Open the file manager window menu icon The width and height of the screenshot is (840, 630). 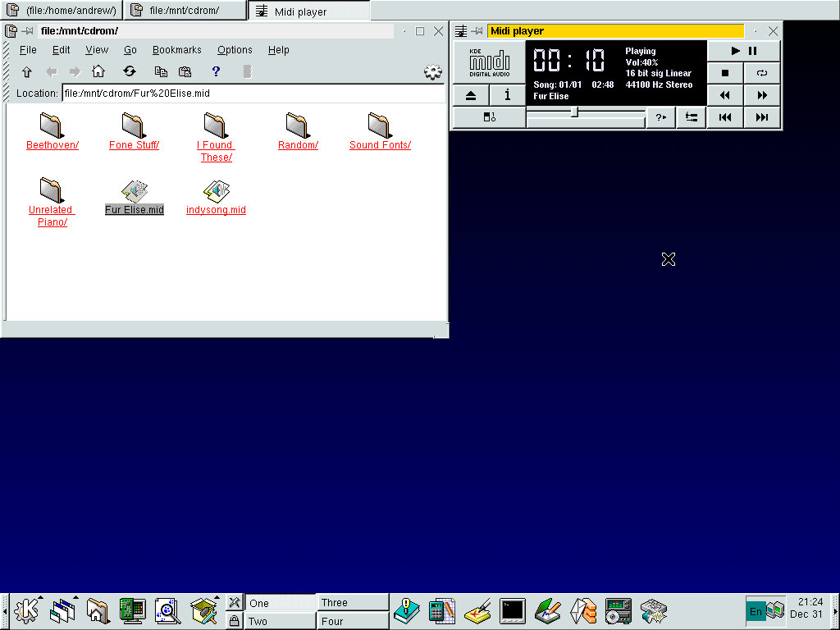click(11, 31)
